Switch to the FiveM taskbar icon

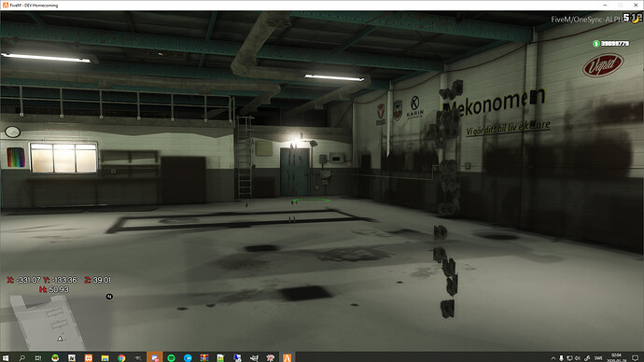(x=287, y=358)
